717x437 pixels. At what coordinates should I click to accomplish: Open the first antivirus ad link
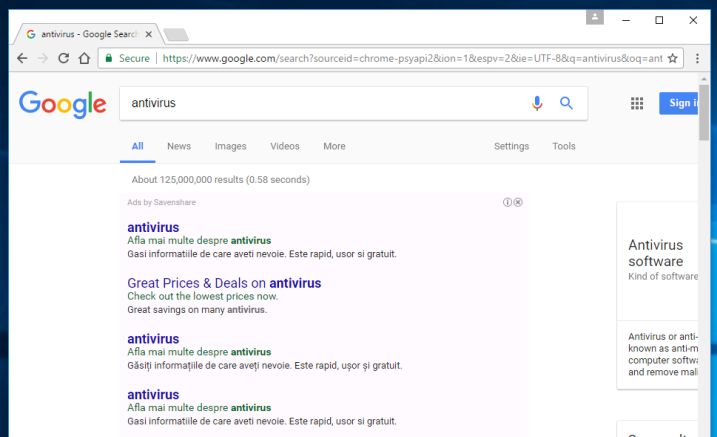153,227
